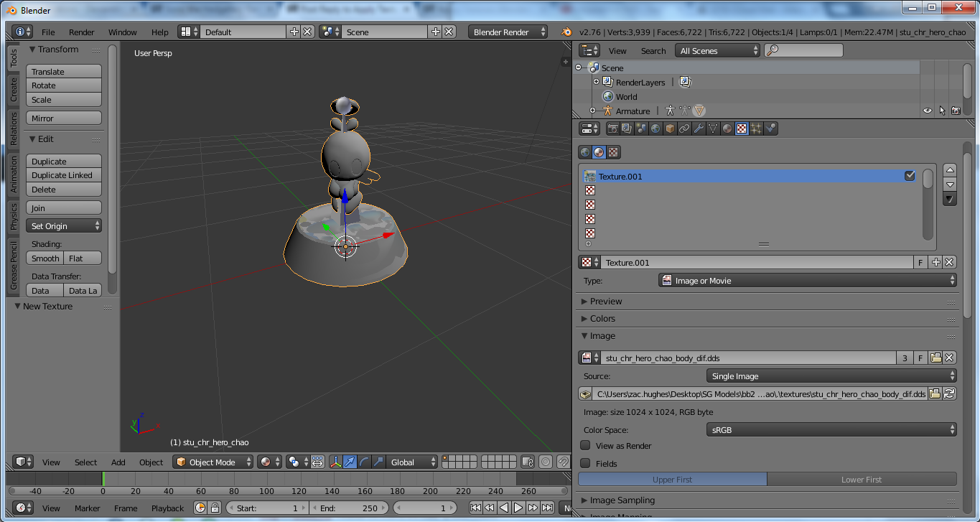Image resolution: width=980 pixels, height=522 pixels.
Task: Toggle fake user F for Texture.001
Action: (x=921, y=262)
